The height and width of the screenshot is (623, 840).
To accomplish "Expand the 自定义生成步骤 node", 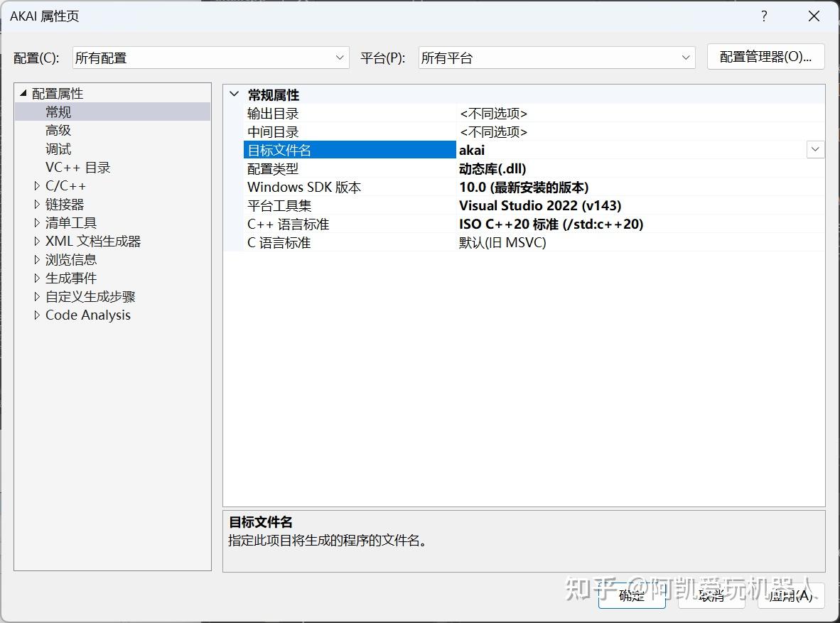I will pos(37,296).
